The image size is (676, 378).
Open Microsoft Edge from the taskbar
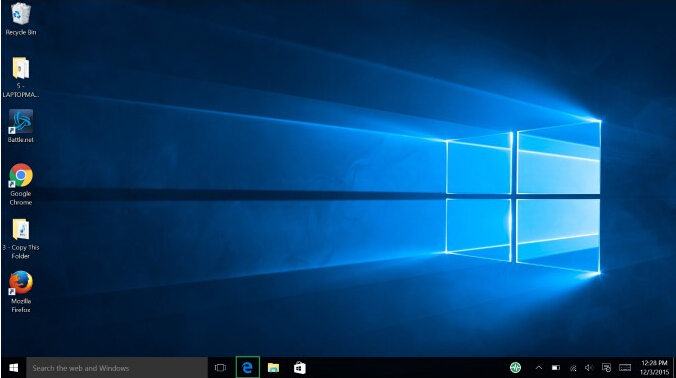coord(247,368)
